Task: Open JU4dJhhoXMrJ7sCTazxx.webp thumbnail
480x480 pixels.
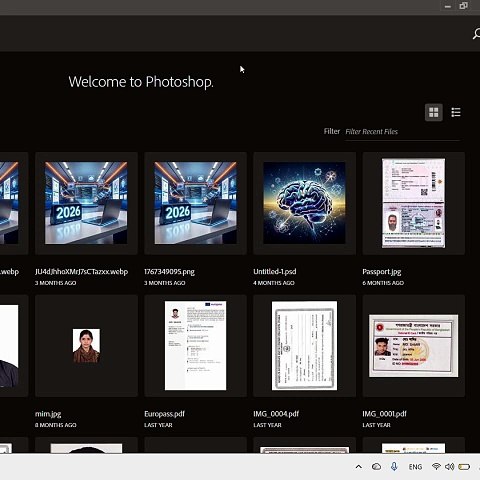Action: click(86, 203)
